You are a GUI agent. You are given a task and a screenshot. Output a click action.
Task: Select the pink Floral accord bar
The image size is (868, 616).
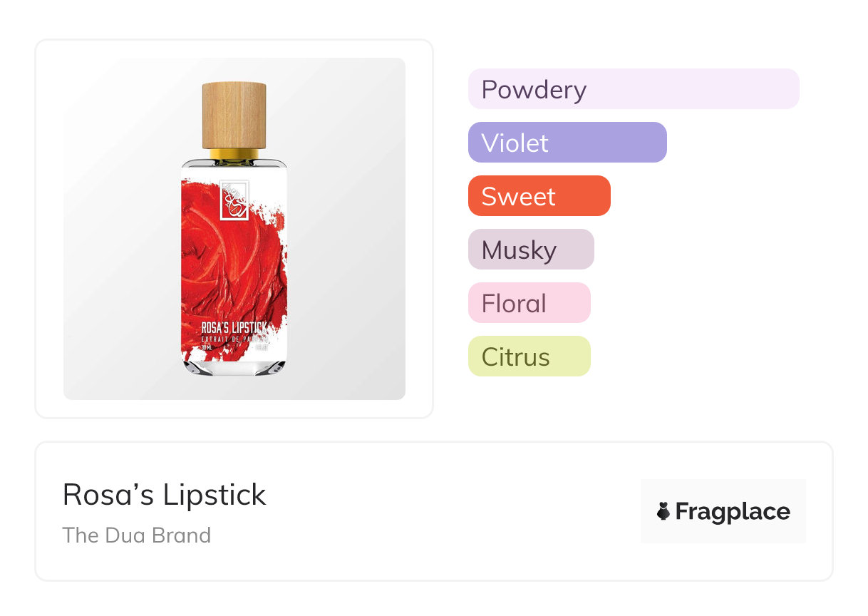click(529, 303)
